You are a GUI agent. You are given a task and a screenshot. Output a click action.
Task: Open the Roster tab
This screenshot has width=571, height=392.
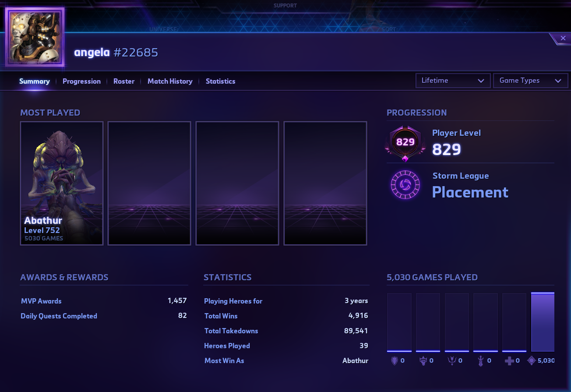pos(124,81)
